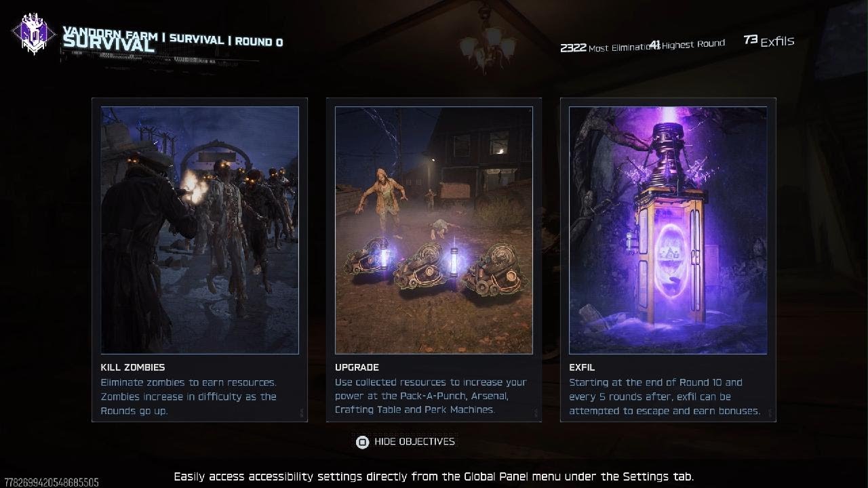868x488 pixels.
Task: Click the player ID number in the corner
Action: click(x=52, y=483)
